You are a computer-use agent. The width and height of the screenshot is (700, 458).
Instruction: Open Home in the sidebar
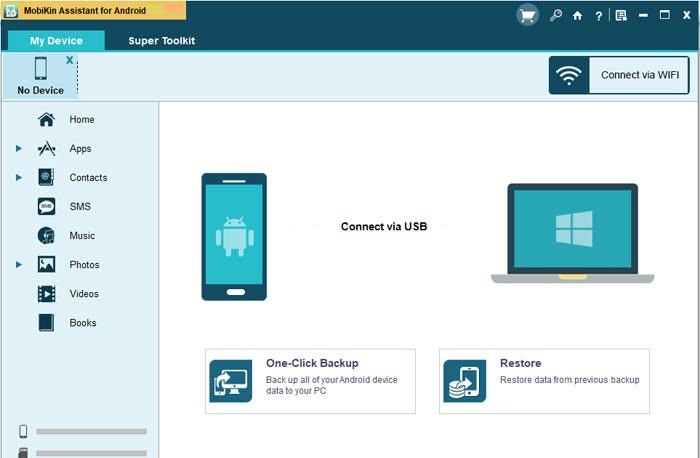[x=82, y=120]
